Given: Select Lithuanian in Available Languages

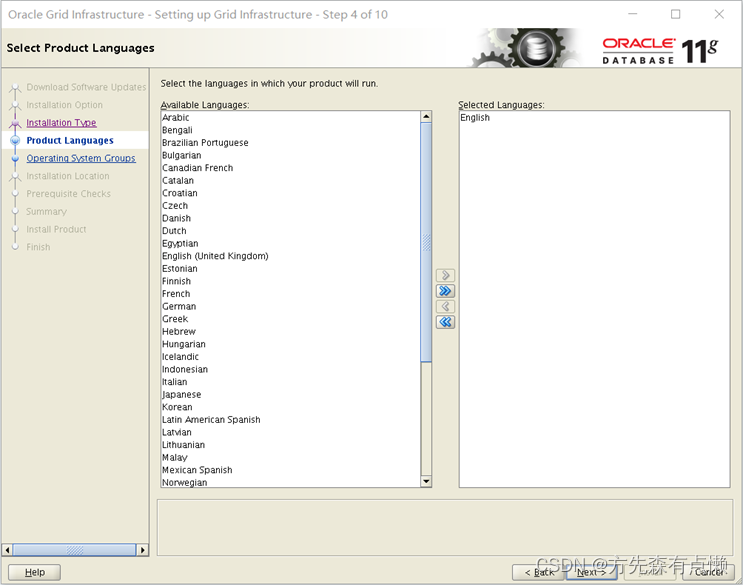Looking at the screenshot, I should (290, 445).
